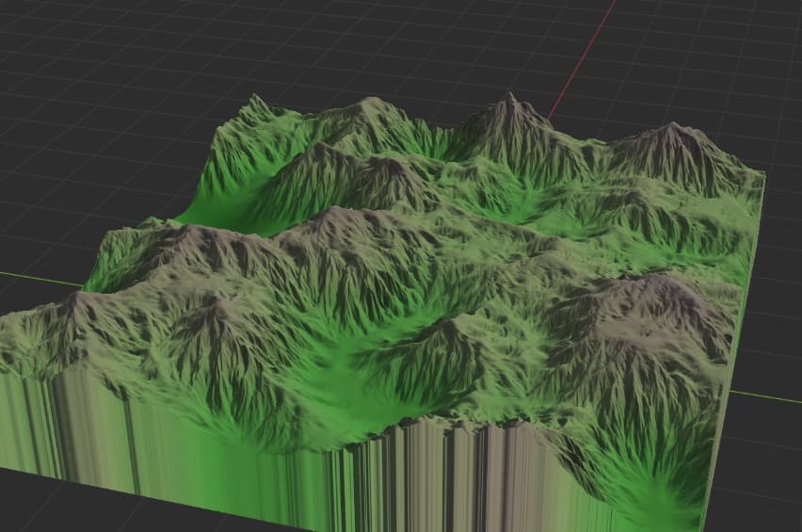This screenshot has width=802, height=532.
Task: Click the bright green basin at bottom-right of terrain
Action: [x=659, y=490]
